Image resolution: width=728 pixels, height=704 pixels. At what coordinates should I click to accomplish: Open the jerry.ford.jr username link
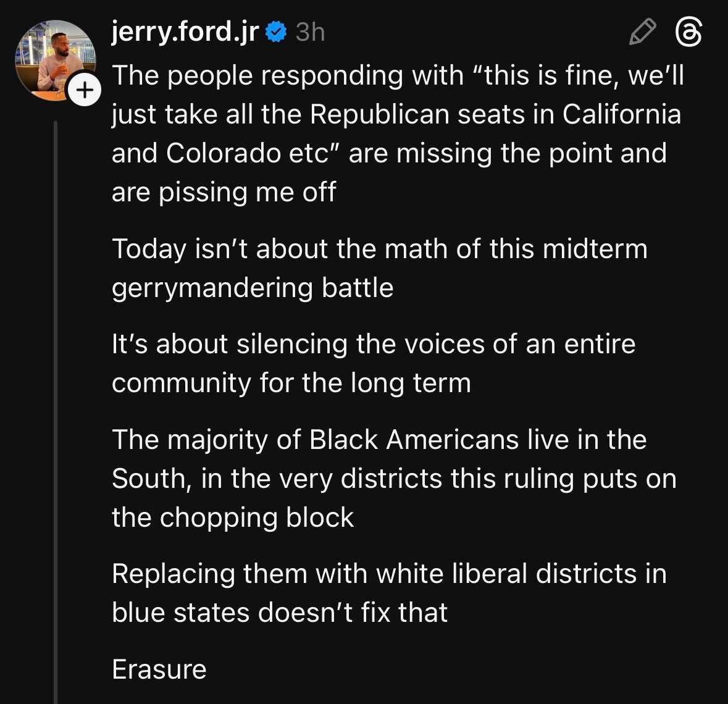click(185, 32)
